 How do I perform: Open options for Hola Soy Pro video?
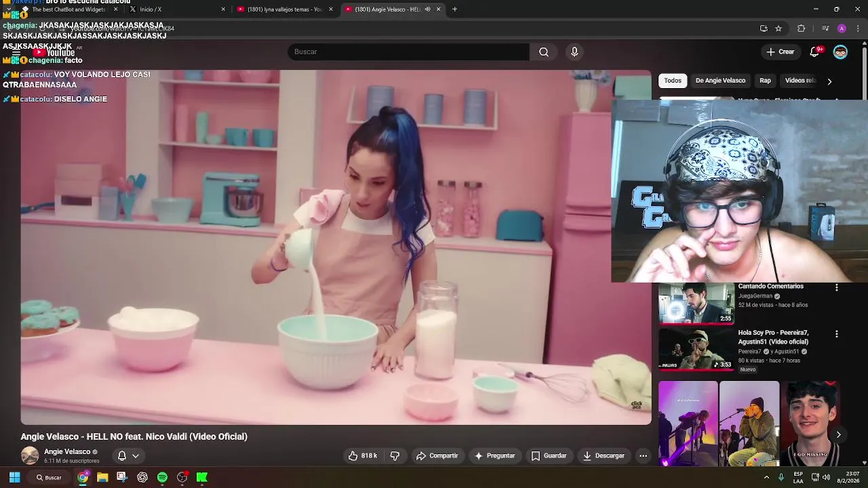tap(836, 334)
